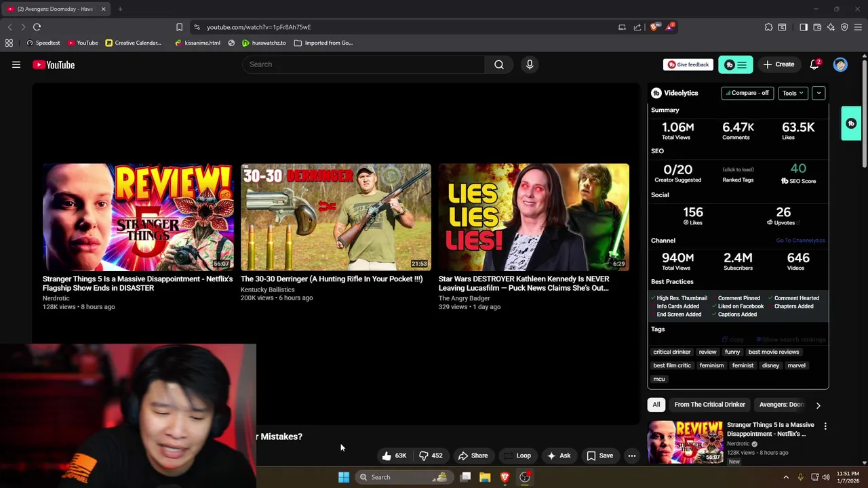
Task: Open the hurawatchz.to bookmark
Action: 264,43
